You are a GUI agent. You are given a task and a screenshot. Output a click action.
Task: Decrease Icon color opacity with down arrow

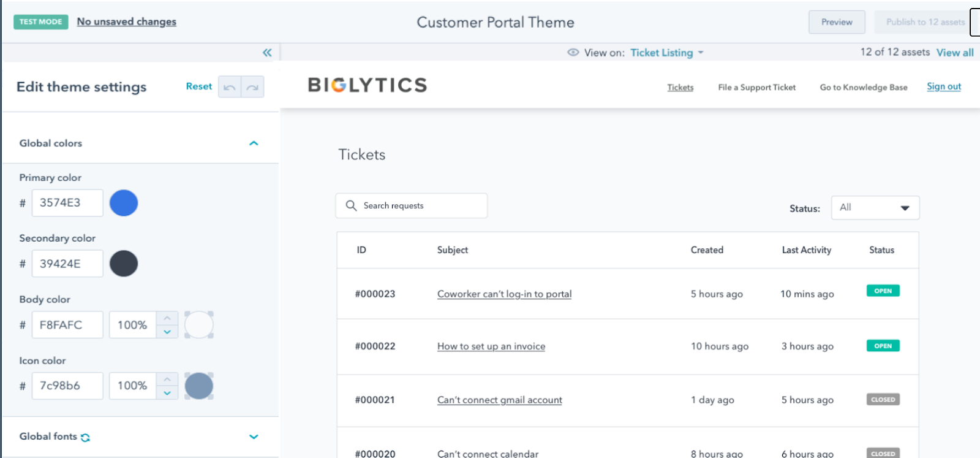pyautogui.click(x=167, y=393)
